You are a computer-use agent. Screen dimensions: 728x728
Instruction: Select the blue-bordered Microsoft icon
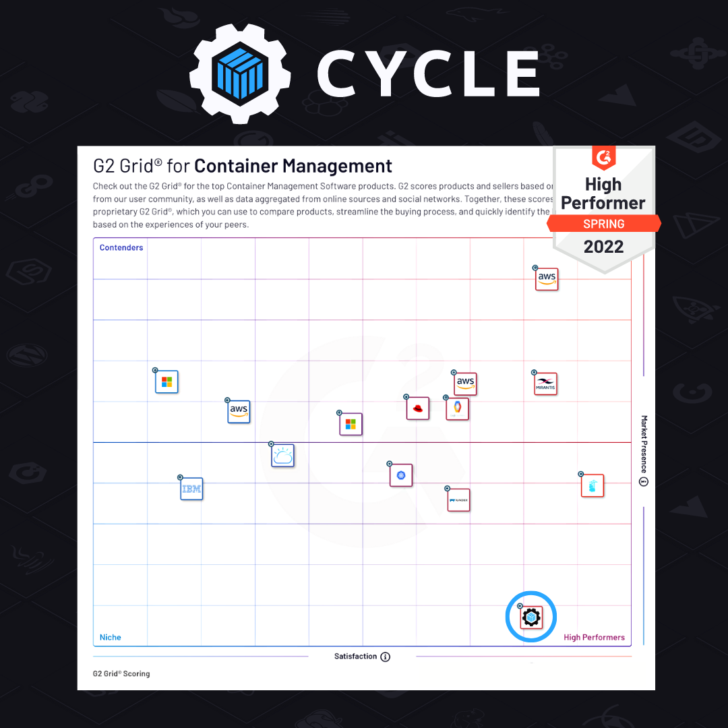pos(166,382)
